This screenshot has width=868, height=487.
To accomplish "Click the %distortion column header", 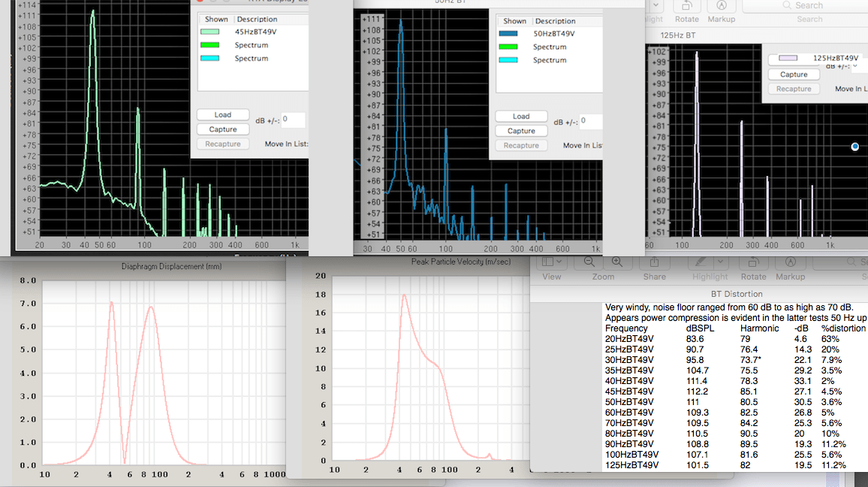I will tap(843, 328).
